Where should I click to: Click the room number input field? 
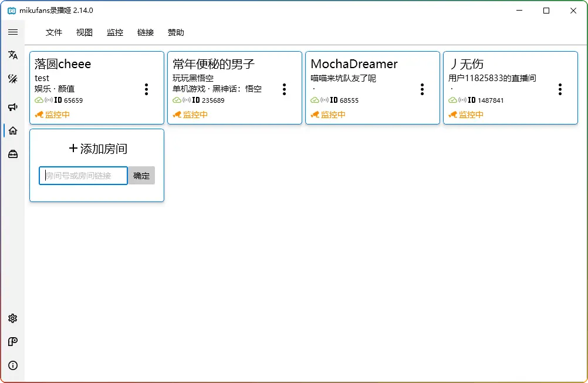pos(82,175)
